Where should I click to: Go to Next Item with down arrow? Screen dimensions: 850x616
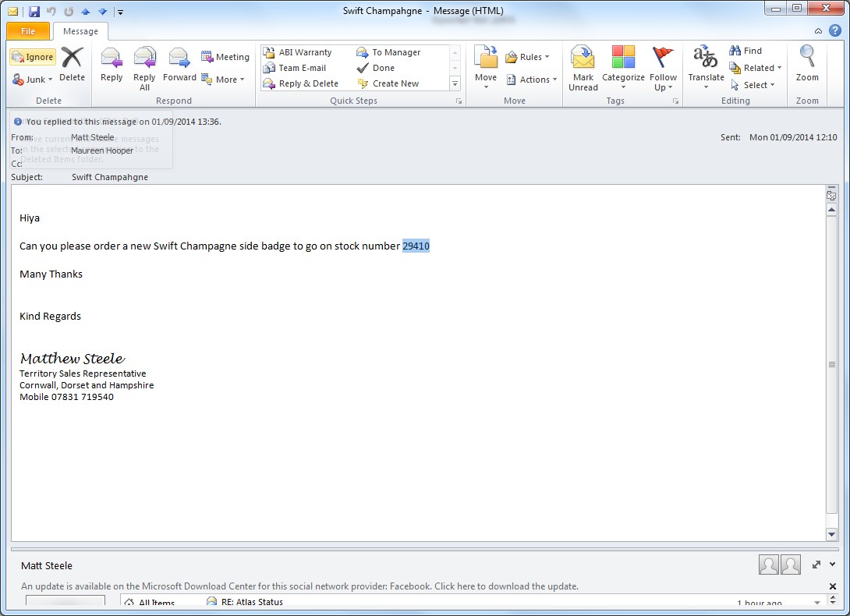click(x=102, y=12)
